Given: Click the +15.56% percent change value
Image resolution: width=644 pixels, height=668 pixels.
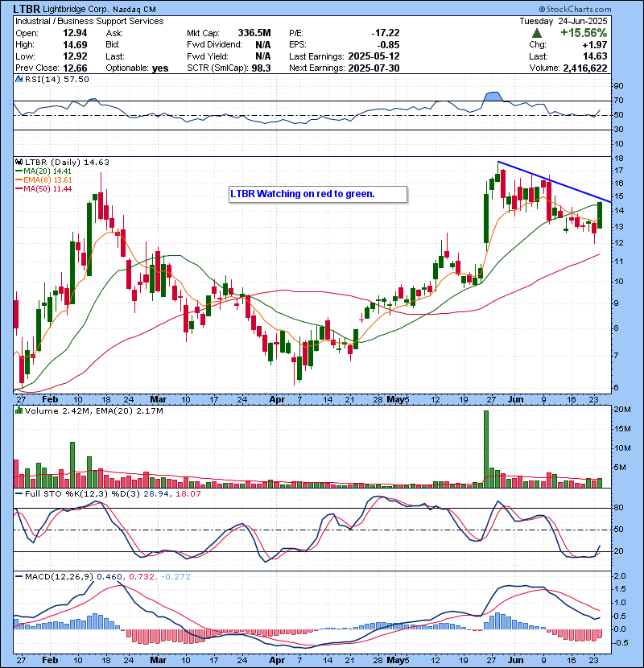Looking at the screenshot, I should click(584, 33).
